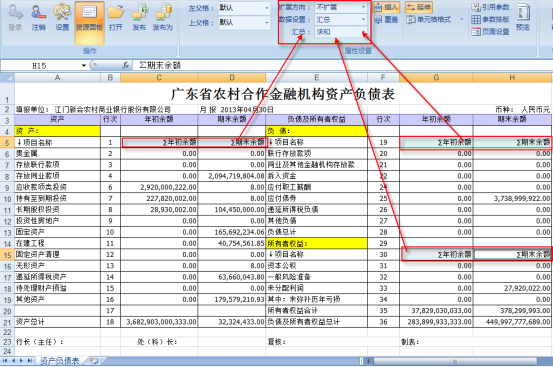
Task: Click the insert new sheet tab
Action: click(94, 360)
